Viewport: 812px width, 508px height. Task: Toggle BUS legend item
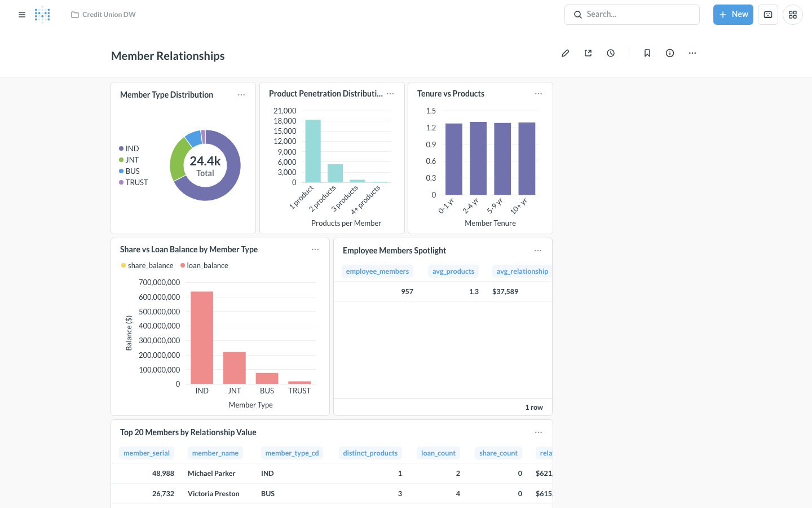click(x=130, y=171)
